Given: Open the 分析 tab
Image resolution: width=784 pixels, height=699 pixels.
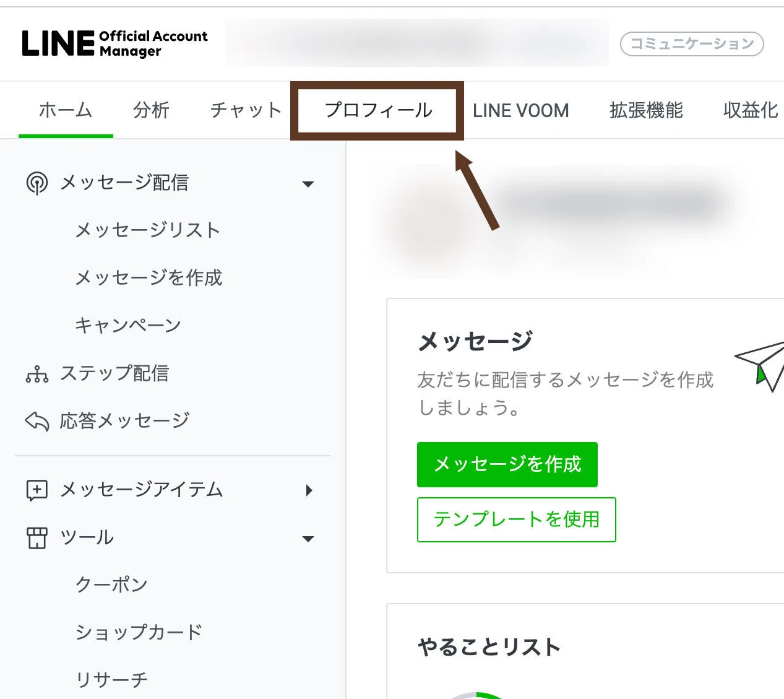Looking at the screenshot, I should pyautogui.click(x=151, y=110).
